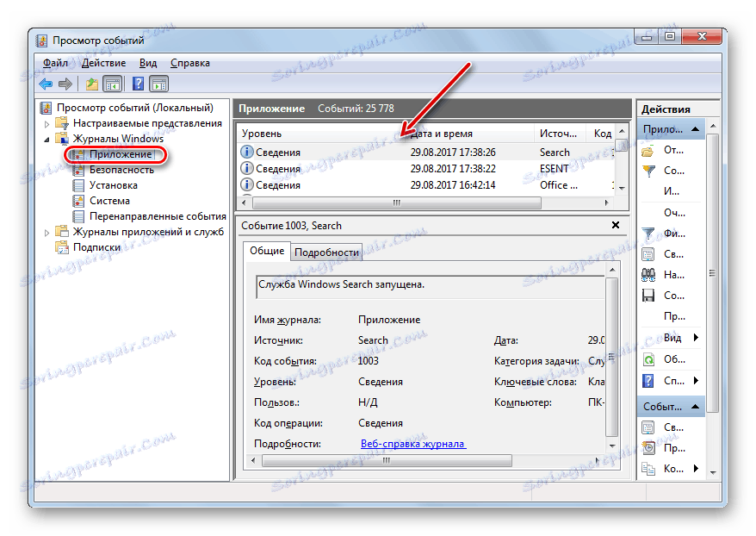
Task: Sort by Источник column header
Action: click(x=560, y=134)
